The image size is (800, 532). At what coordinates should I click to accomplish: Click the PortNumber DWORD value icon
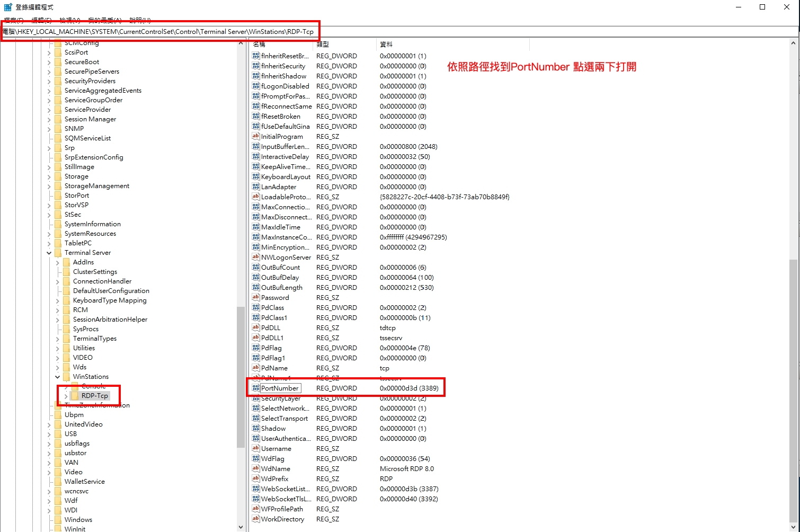tap(256, 388)
